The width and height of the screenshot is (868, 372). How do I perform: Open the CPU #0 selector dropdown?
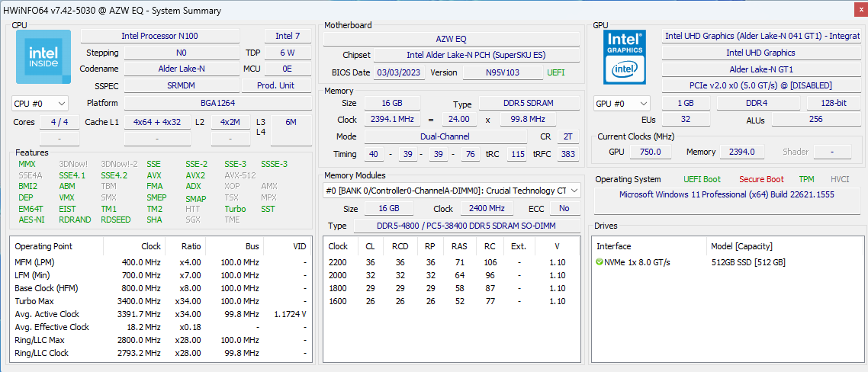(x=40, y=104)
